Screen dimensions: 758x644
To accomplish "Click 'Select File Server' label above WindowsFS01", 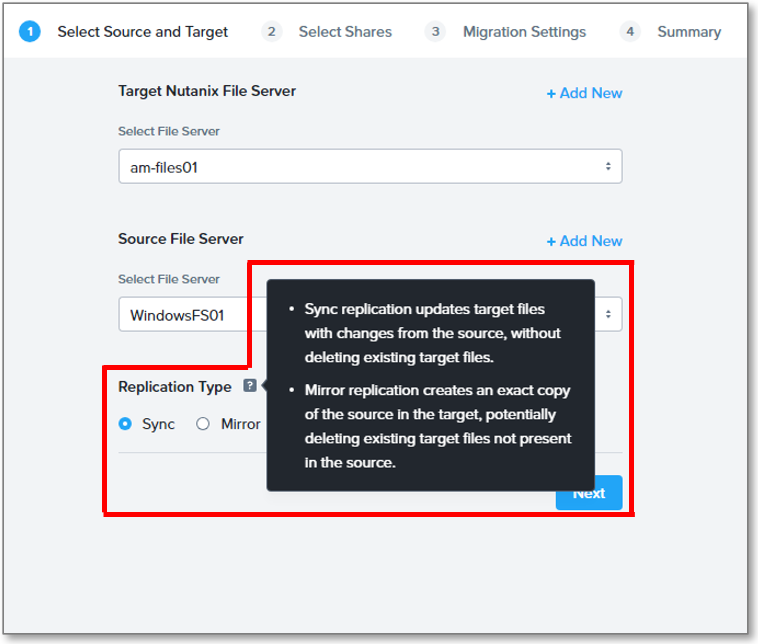I will click(x=169, y=279).
